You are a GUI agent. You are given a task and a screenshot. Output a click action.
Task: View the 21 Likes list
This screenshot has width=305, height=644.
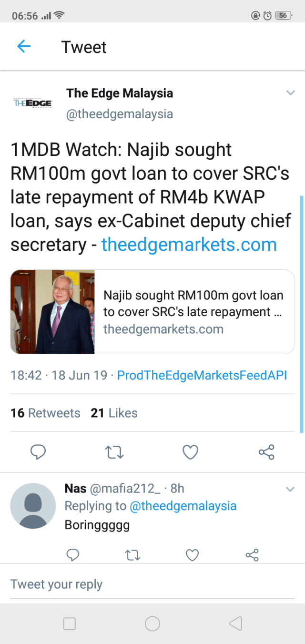114,413
